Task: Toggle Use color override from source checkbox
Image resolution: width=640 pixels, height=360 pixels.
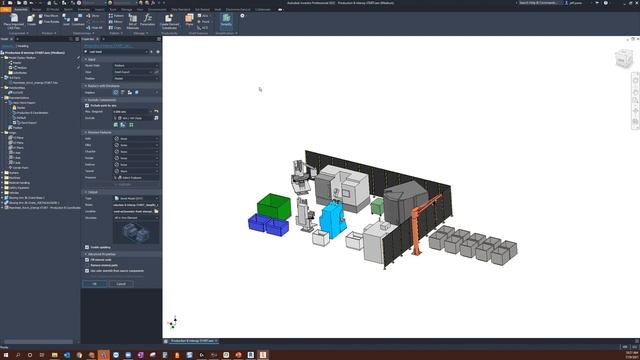Action: tap(87, 271)
